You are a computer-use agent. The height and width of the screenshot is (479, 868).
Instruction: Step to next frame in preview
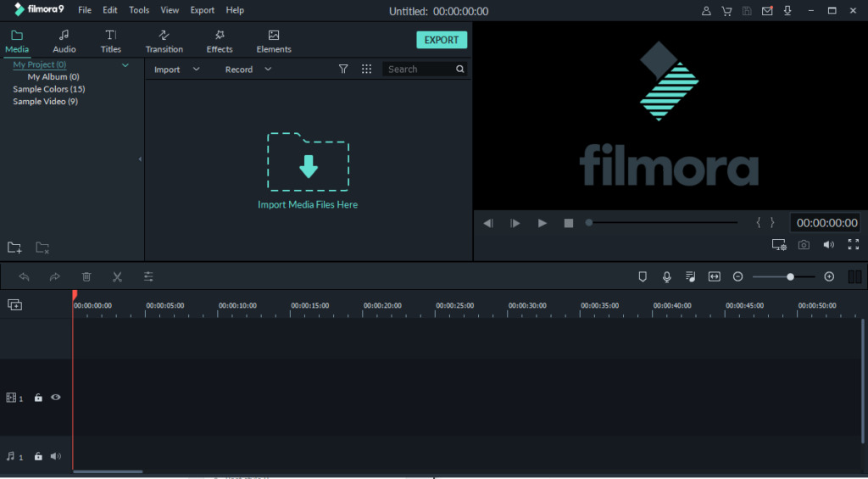coord(515,223)
